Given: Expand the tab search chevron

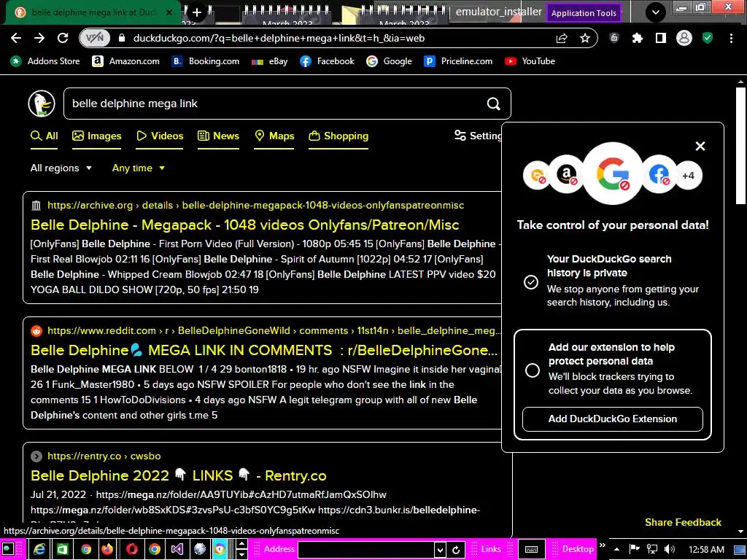Looking at the screenshot, I should click(x=656, y=12).
